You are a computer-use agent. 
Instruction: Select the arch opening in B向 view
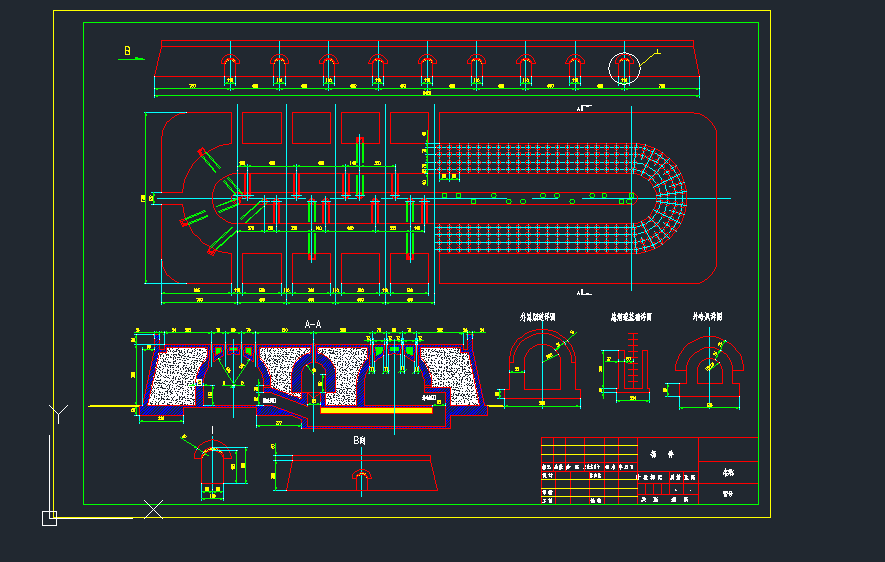(359, 477)
